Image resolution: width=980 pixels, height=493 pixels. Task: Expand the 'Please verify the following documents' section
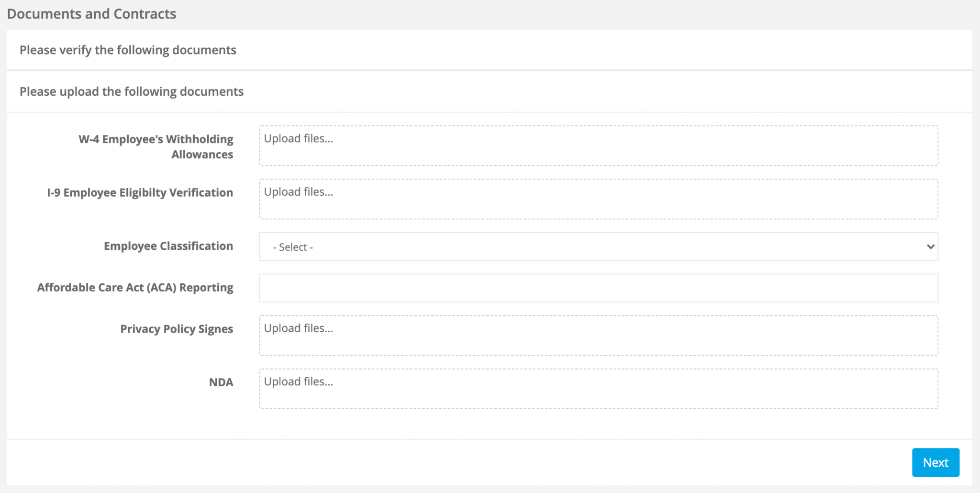click(128, 50)
